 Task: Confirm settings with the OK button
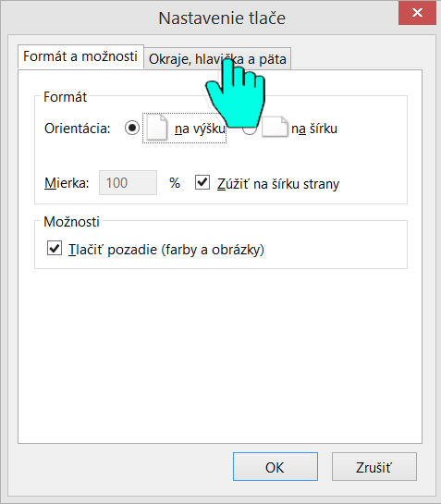pos(276,467)
